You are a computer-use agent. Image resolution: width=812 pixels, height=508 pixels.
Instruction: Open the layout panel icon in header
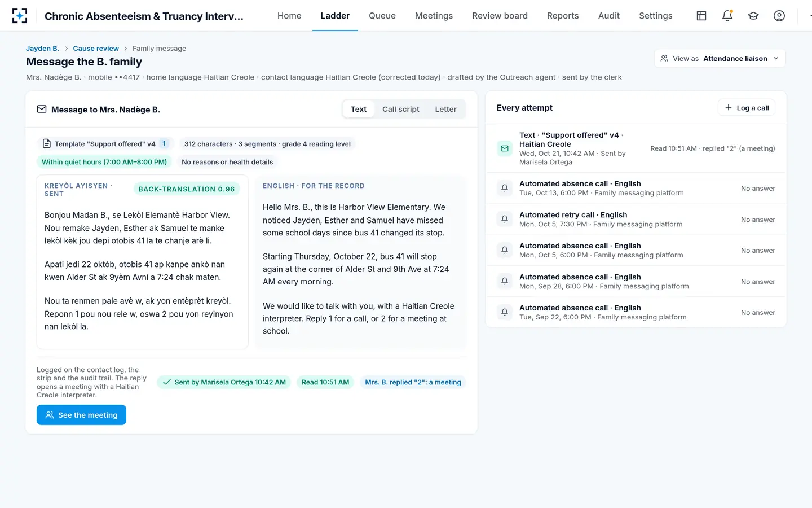[x=701, y=16]
